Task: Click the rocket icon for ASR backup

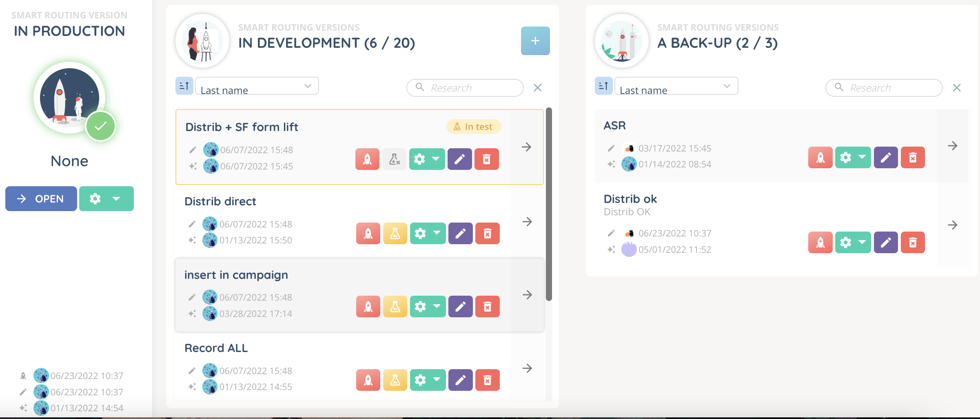Action: click(x=820, y=158)
